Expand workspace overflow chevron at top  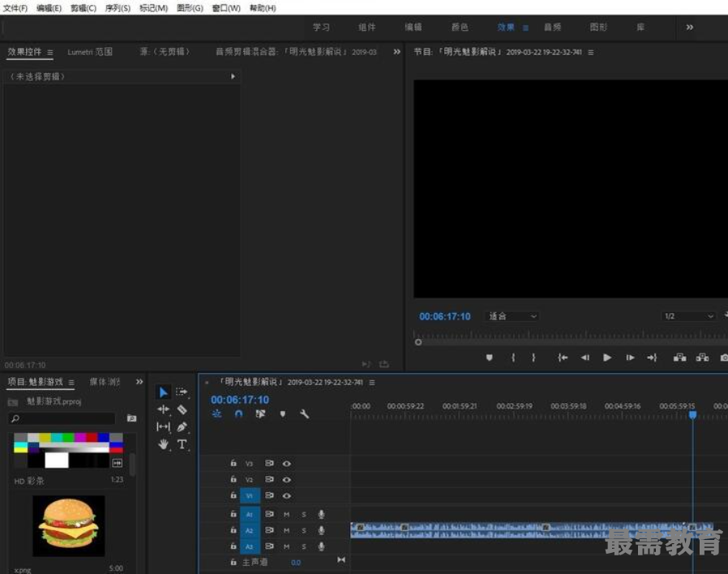pos(689,28)
